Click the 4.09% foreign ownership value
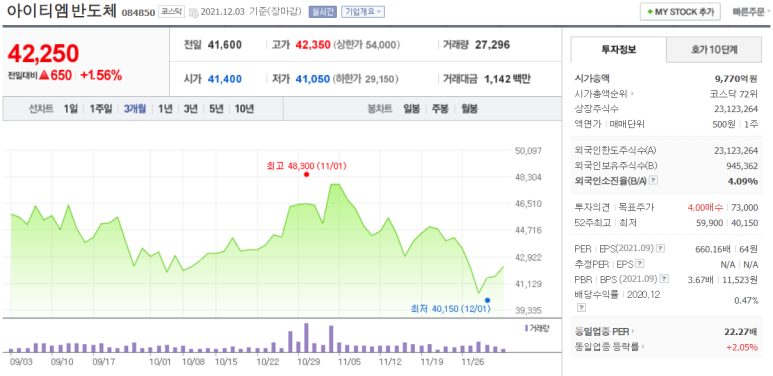 pyautogui.click(x=743, y=181)
